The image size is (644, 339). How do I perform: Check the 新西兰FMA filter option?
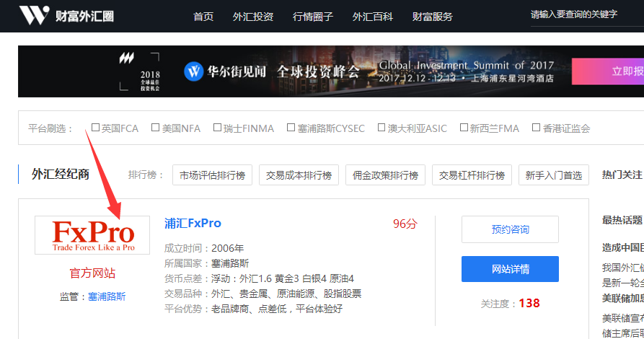(464, 128)
